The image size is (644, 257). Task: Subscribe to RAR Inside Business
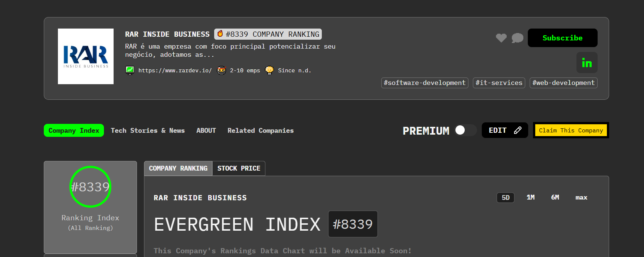pos(562,38)
